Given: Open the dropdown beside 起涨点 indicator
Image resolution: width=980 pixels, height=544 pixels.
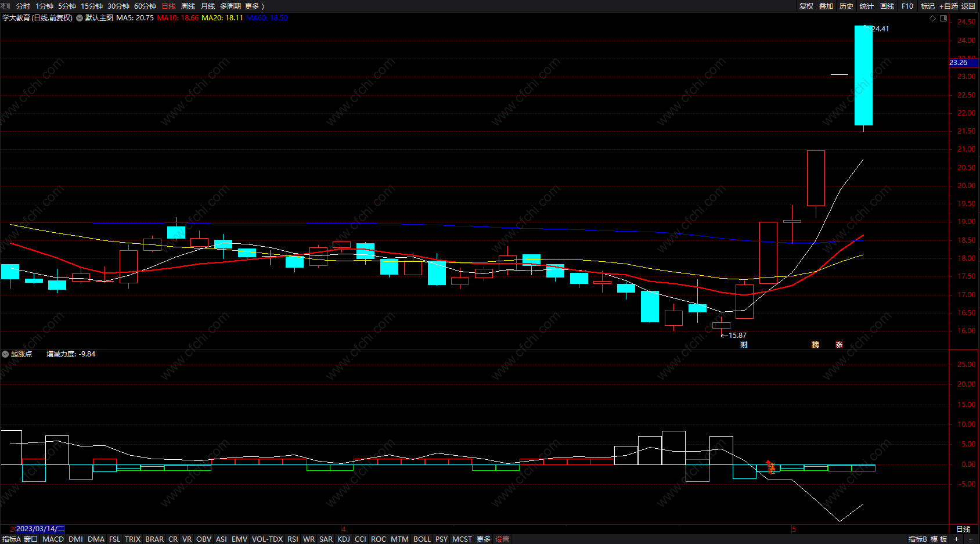Looking at the screenshot, I should tap(5, 354).
